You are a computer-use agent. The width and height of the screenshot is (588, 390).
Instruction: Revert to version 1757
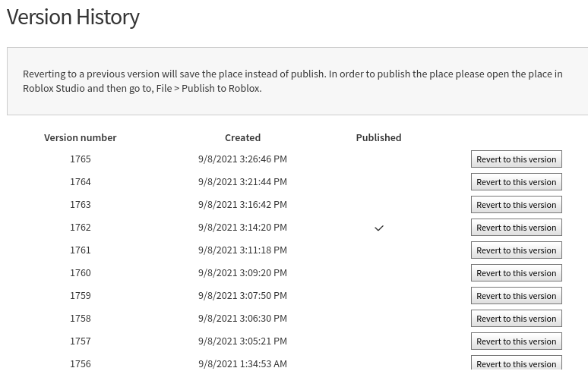point(517,341)
